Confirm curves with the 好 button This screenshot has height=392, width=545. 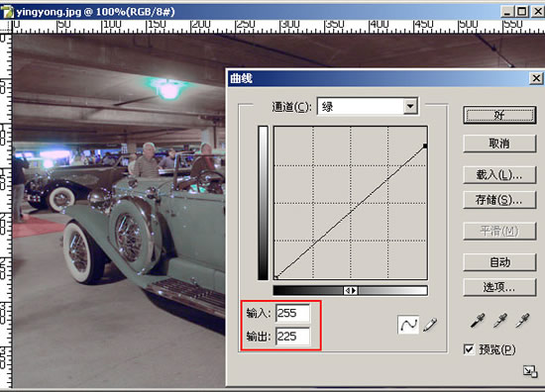(499, 115)
